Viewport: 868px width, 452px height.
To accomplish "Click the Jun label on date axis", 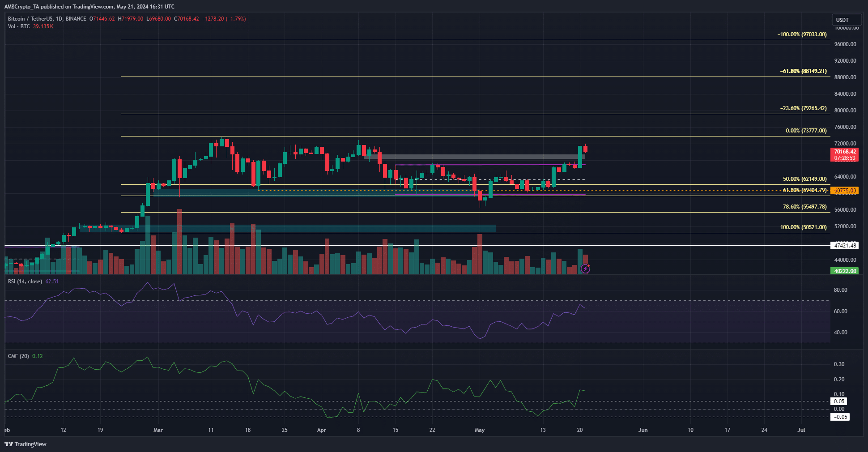I will pyautogui.click(x=643, y=430).
